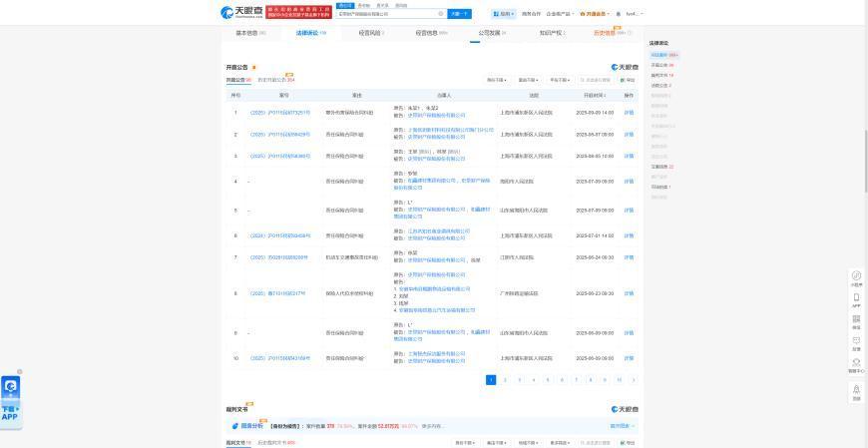Open 详情 link for the first case row

pyautogui.click(x=629, y=113)
